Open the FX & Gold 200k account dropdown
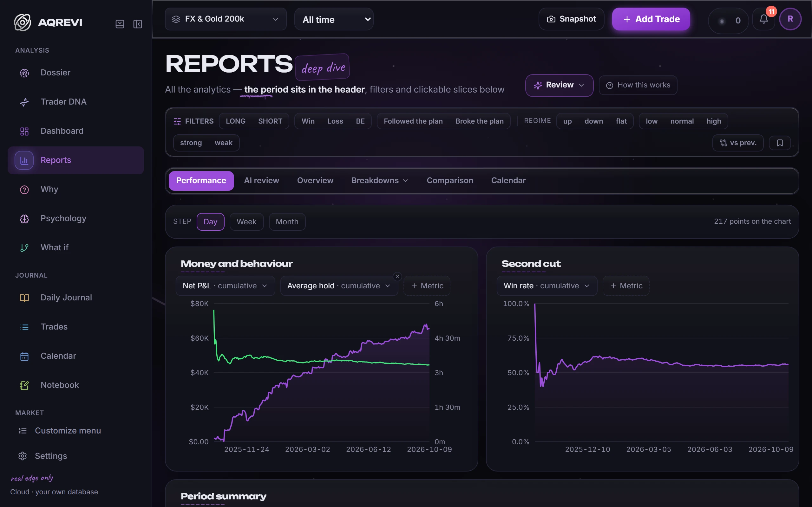This screenshot has width=812, height=507. pos(226,19)
